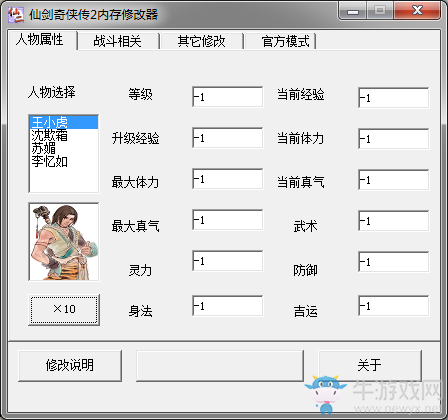Image resolution: width=448 pixels, height=420 pixels.
Task: Click the ×10 multiplier button
Action: pos(64,309)
